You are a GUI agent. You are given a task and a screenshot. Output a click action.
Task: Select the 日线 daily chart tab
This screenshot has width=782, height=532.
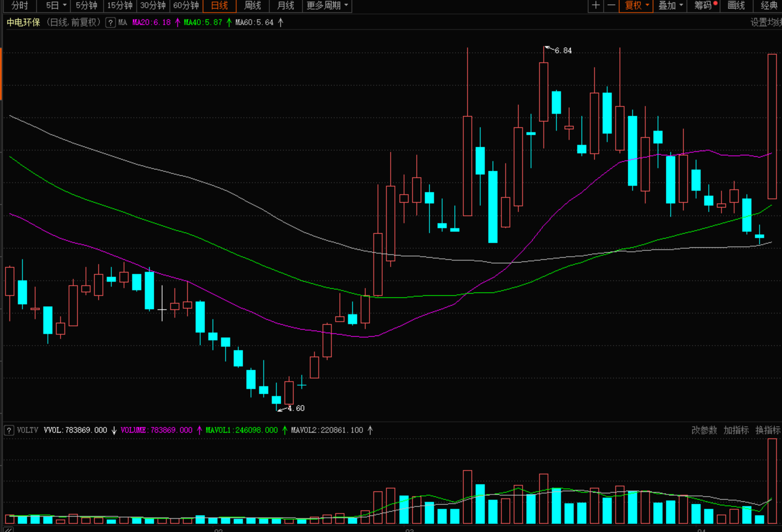219,6
